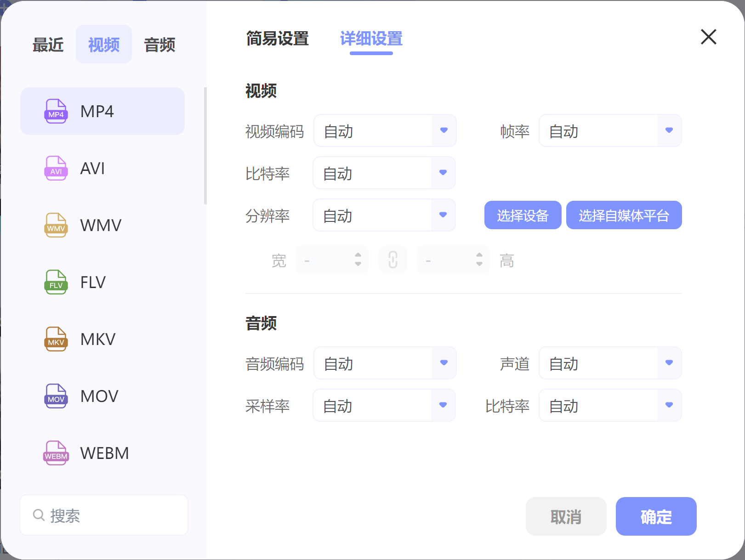Toggle the width-height link chain icon
The width and height of the screenshot is (745, 560).
coord(392,260)
